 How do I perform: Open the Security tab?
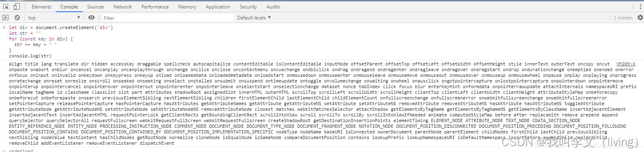coord(248,7)
